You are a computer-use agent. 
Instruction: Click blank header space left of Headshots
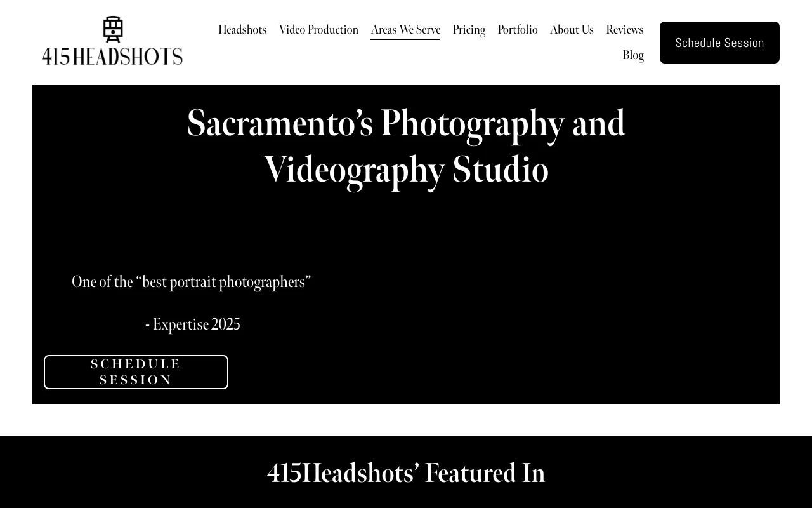200,57
